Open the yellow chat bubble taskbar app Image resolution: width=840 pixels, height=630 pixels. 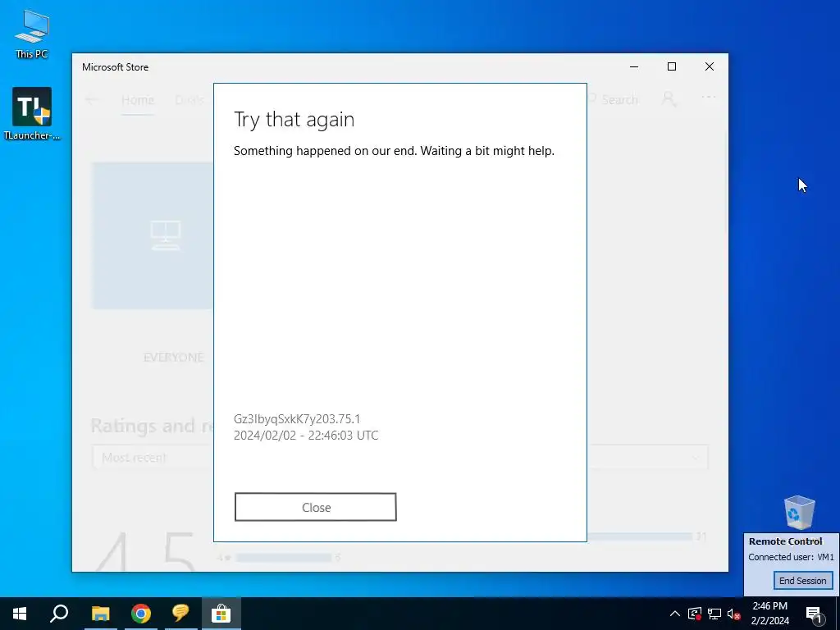click(x=180, y=614)
